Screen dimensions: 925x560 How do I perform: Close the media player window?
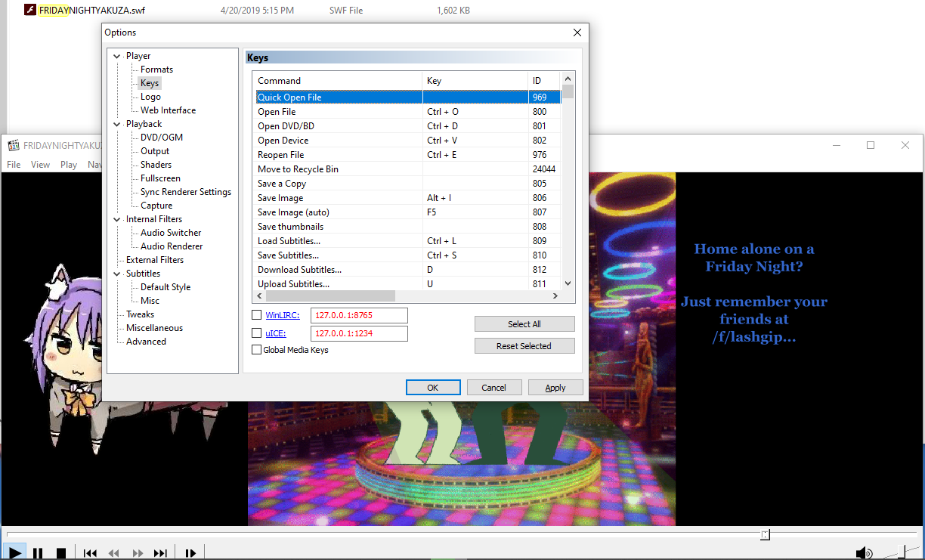[905, 145]
